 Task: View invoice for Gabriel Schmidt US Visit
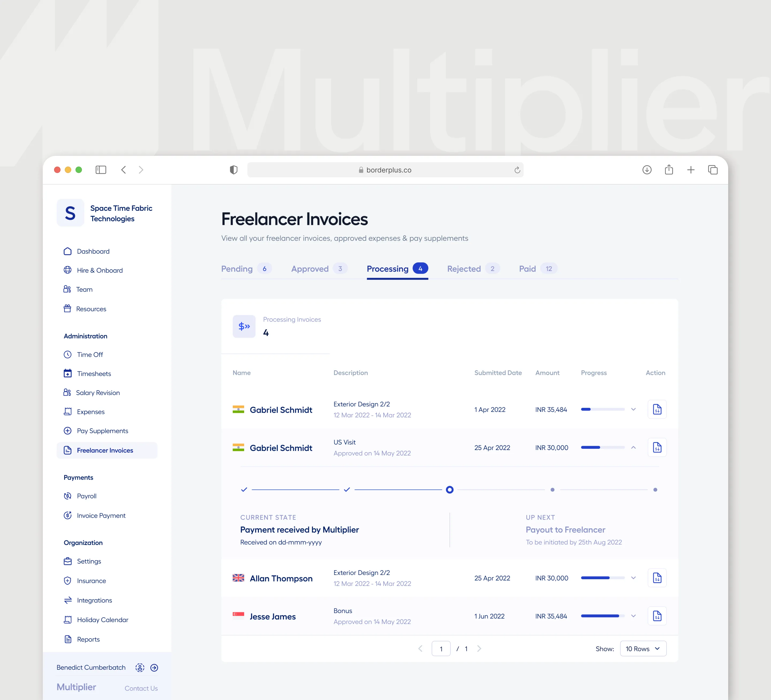(x=657, y=447)
